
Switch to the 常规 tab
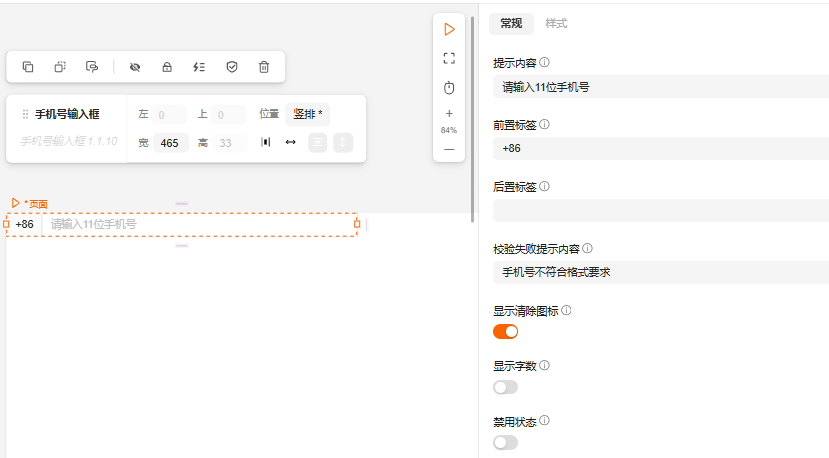point(511,23)
